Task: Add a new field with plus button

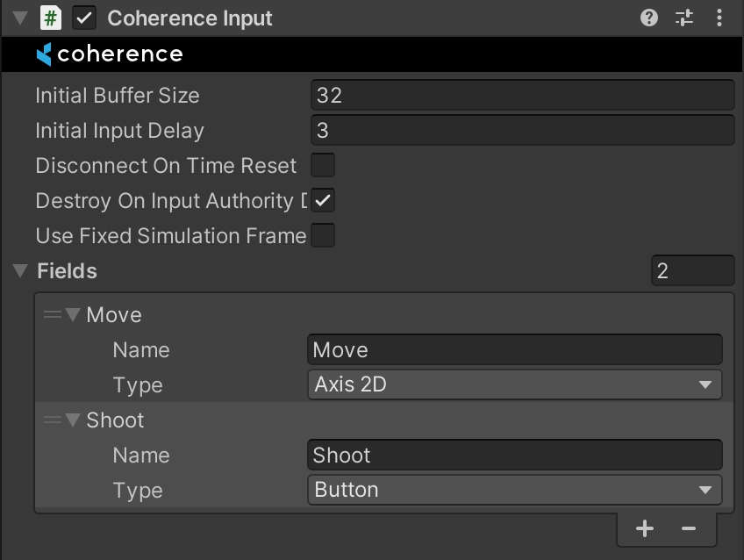Action: [645, 528]
